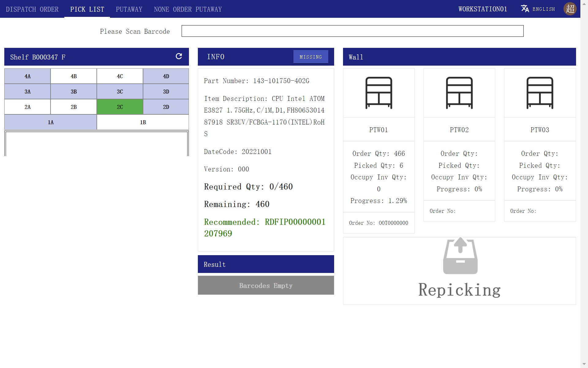Select shelf cell 4C
The width and height of the screenshot is (588, 368).
[x=120, y=76]
